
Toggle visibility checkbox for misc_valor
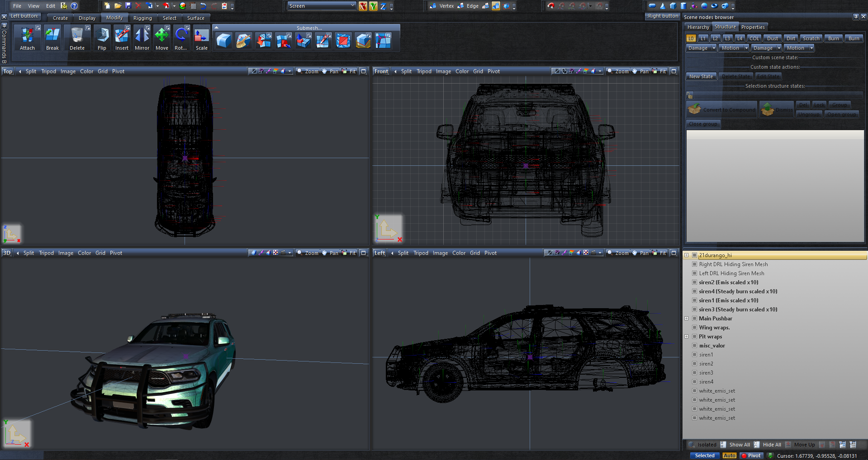coord(694,346)
